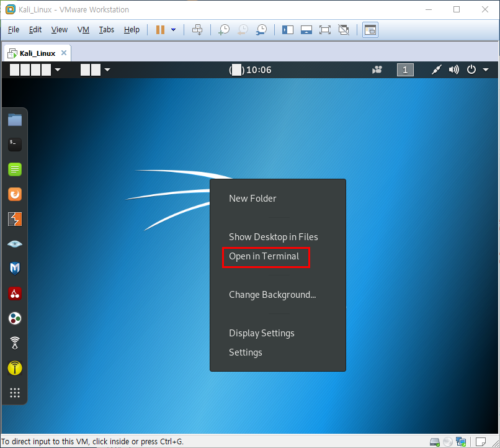500x448 pixels.
Task: Click the hard disk status icon
Action: pyautogui.click(x=435, y=442)
